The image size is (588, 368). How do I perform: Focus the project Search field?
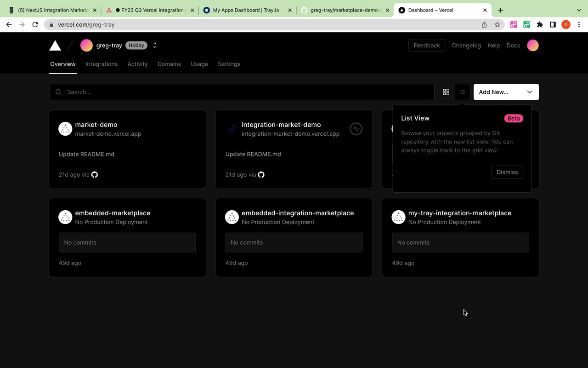pyautogui.click(x=242, y=92)
